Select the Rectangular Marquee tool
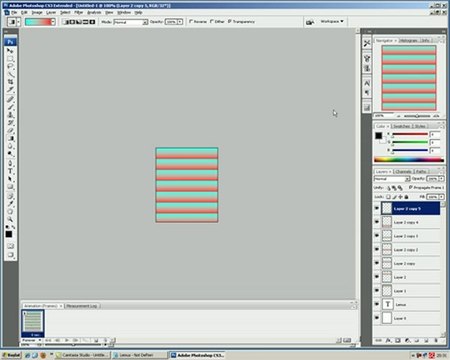This screenshot has width=450, height=360. tap(10, 59)
